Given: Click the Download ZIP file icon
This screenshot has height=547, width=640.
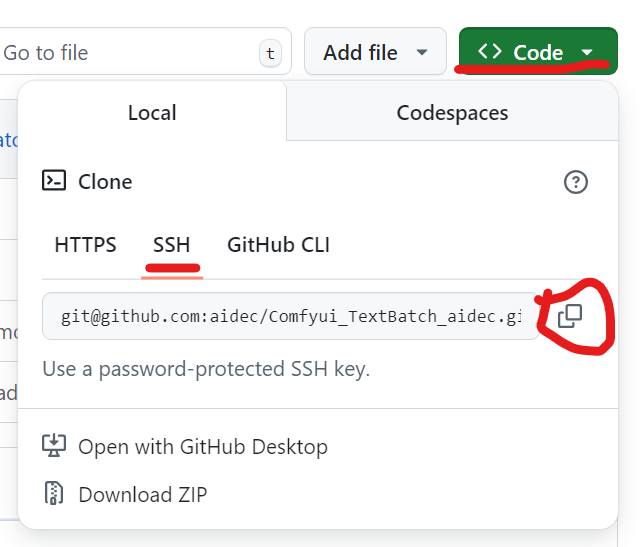Looking at the screenshot, I should coord(53,493).
